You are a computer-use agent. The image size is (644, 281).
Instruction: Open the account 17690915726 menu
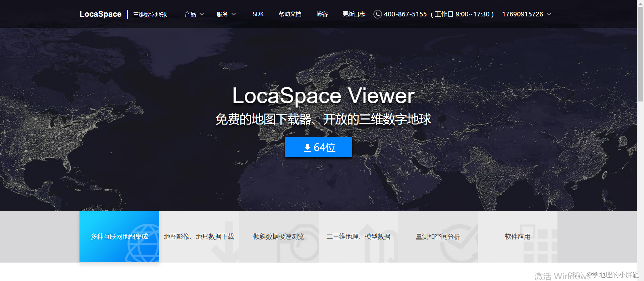[x=523, y=14]
